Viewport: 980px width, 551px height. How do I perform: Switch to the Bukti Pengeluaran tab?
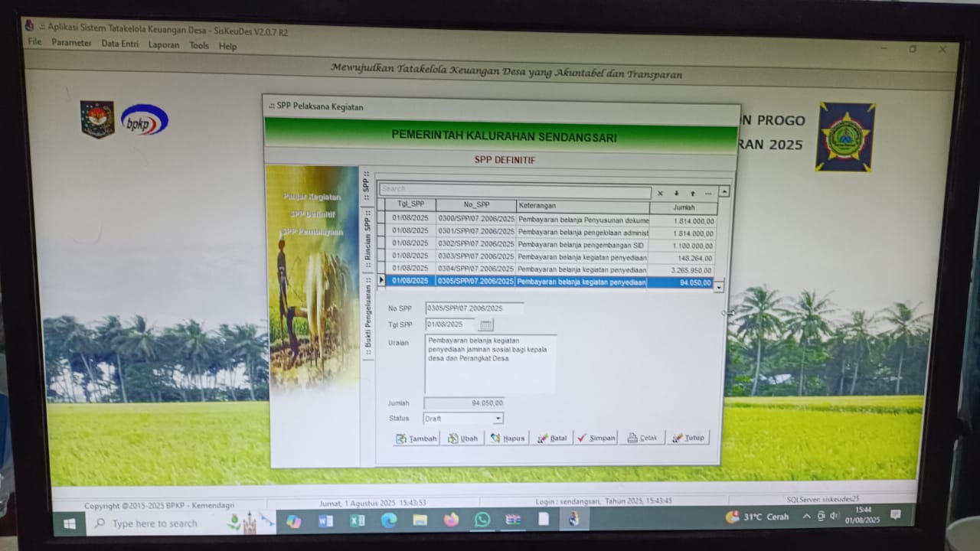367,318
